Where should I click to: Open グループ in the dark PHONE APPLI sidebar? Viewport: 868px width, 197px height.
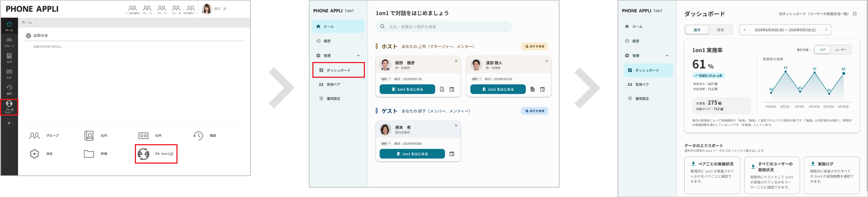pyautogui.click(x=9, y=42)
